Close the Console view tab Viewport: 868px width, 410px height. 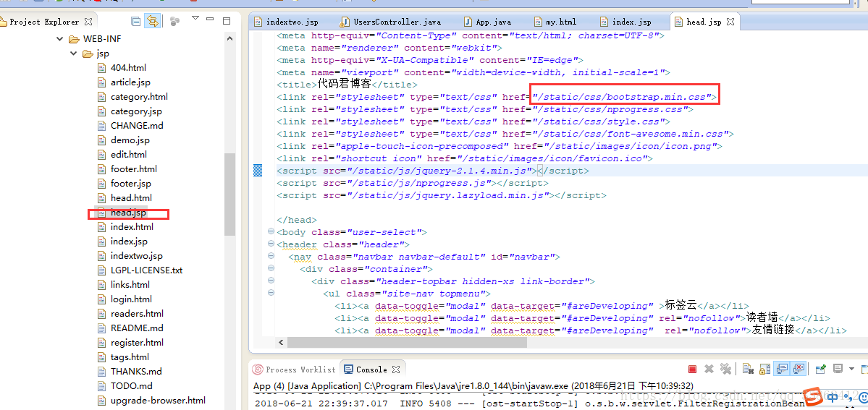tap(395, 369)
